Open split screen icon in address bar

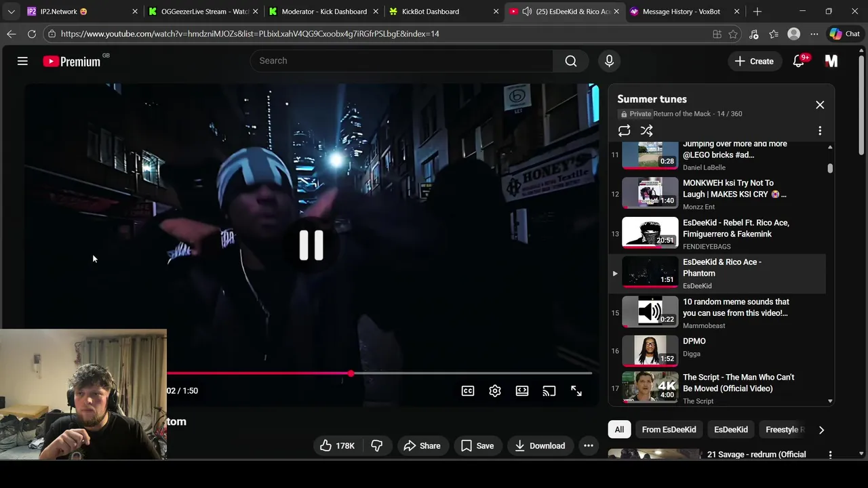(717, 34)
